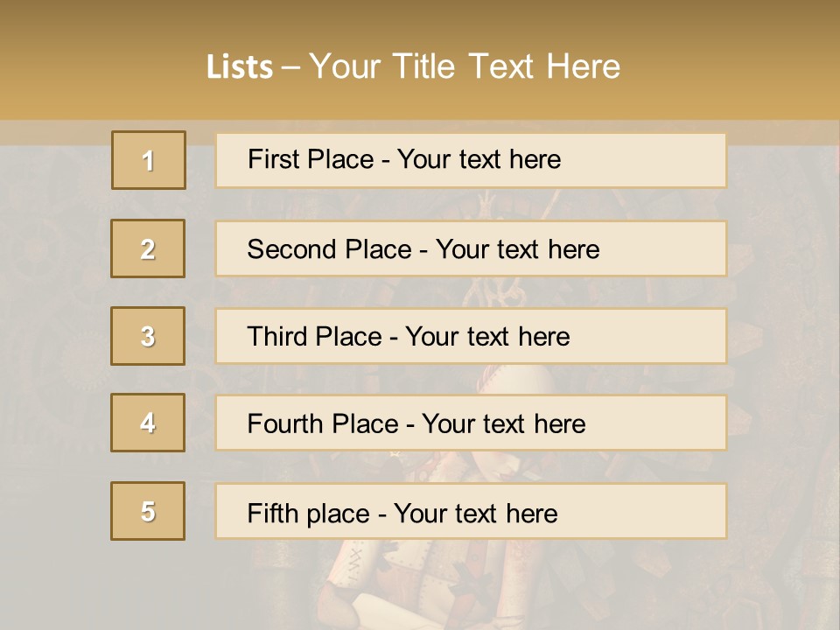
Task: Click Your text here in Fifth place row
Action: click(x=475, y=513)
